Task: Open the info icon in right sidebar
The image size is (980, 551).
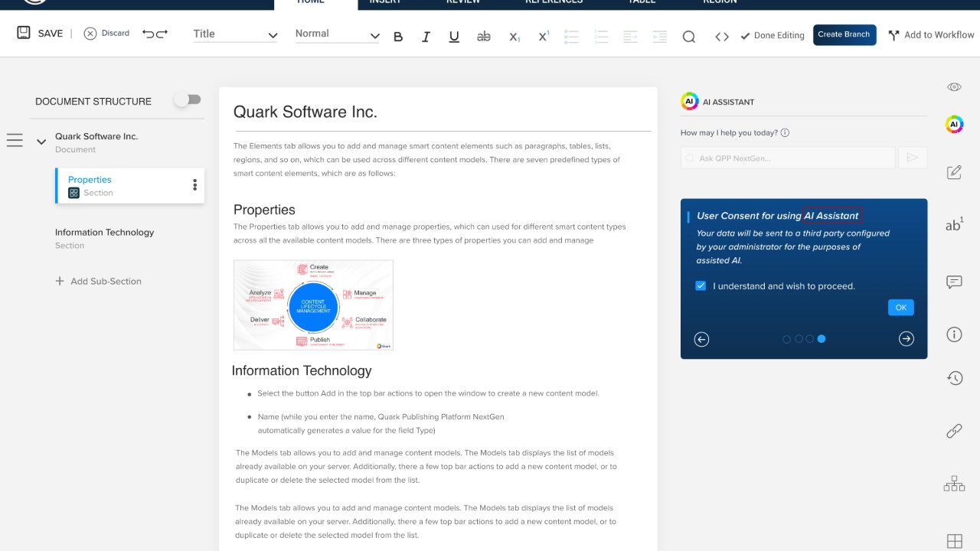Action: pos(954,334)
